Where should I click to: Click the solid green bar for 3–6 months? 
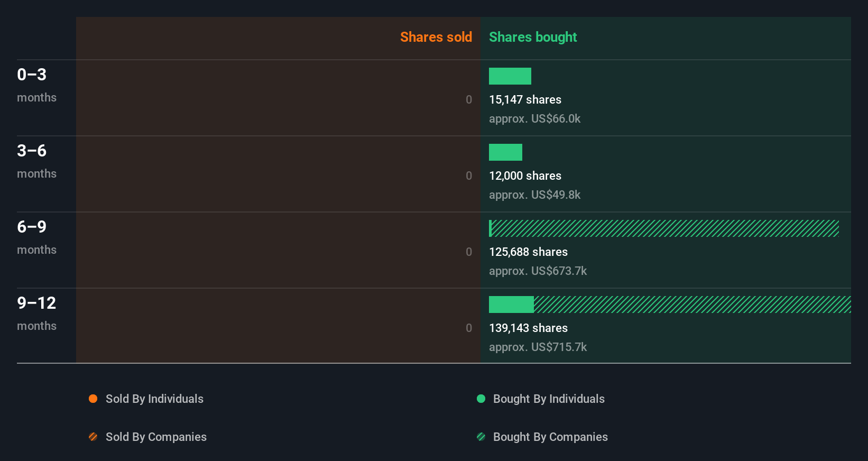point(505,152)
